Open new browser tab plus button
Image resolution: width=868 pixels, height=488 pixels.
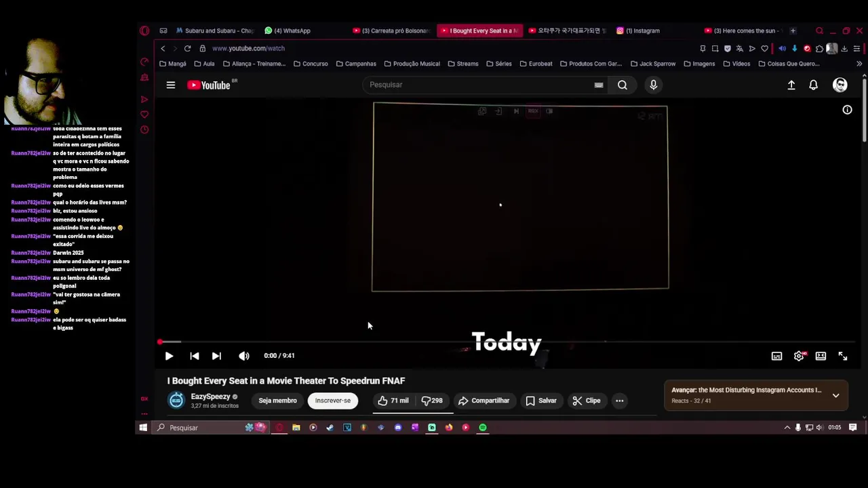click(793, 30)
